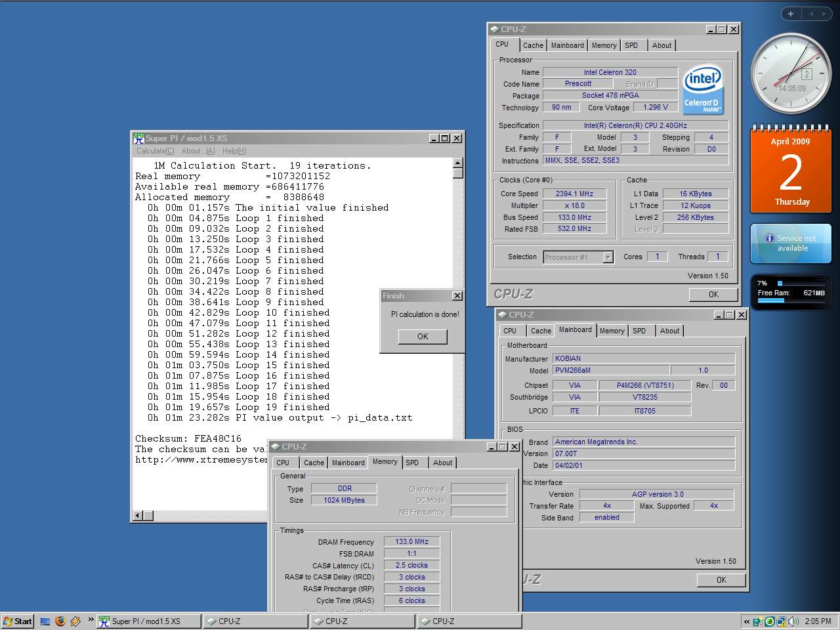Viewport: 840px width, 630px height.
Task: Open the Show Desktop quick launch icon
Action: [45, 621]
